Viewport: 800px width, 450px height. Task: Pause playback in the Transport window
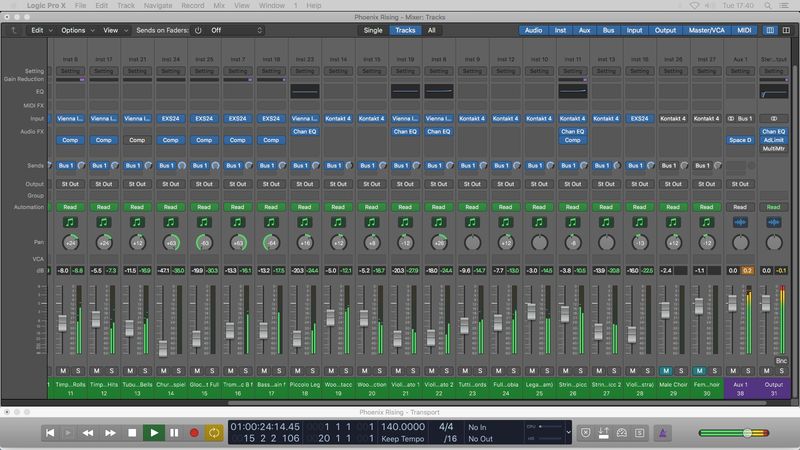coord(174,433)
